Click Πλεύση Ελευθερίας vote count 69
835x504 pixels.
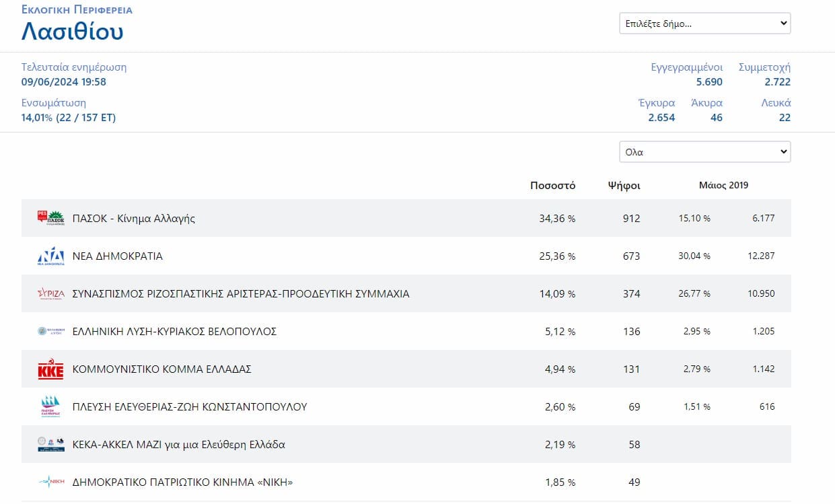634,407
